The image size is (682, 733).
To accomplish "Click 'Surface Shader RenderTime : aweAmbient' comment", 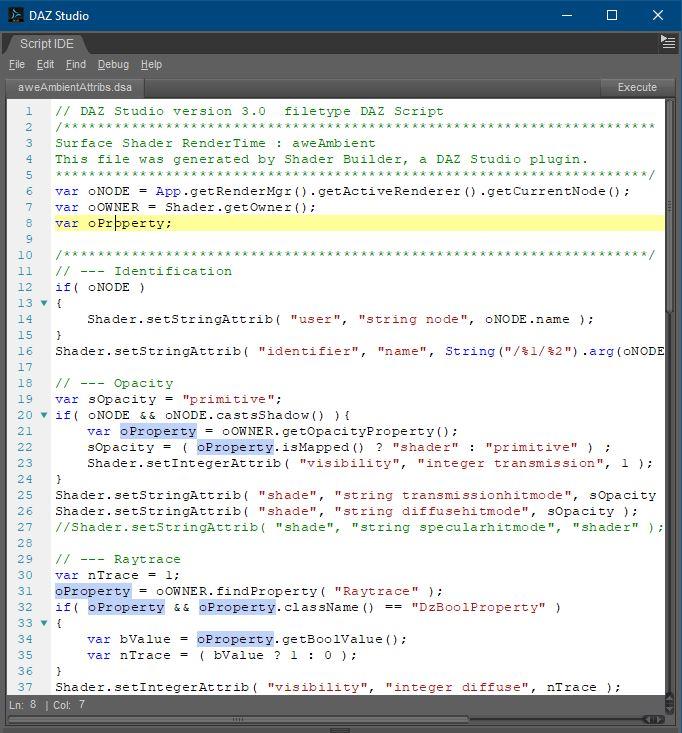I will pos(215,143).
